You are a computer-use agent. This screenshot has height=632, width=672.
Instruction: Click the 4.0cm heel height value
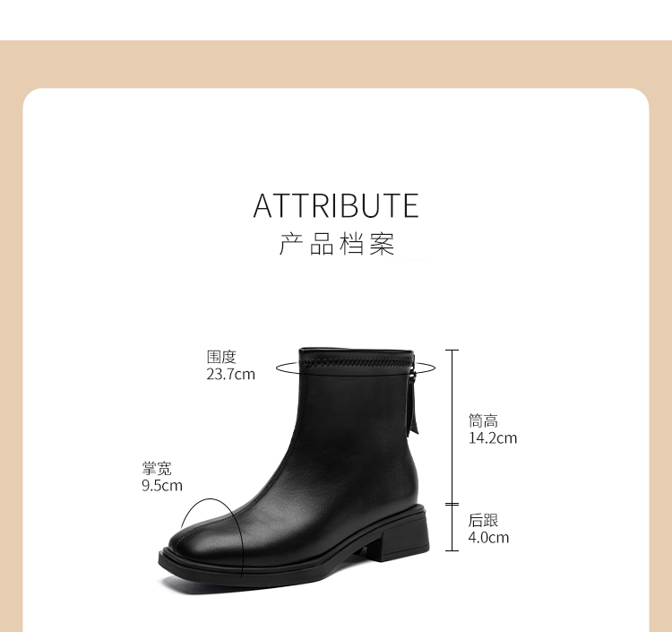click(x=488, y=537)
